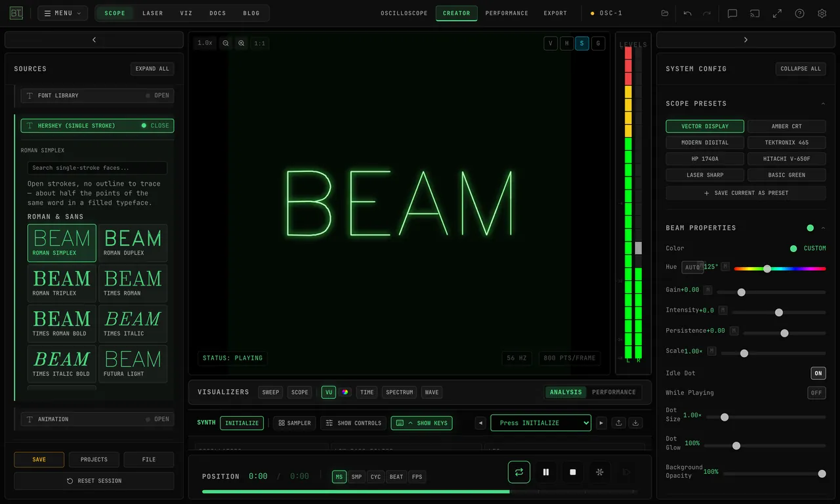Viewport: 840px width, 504px height.
Task: Click the download icon in the synth row
Action: 635,423
